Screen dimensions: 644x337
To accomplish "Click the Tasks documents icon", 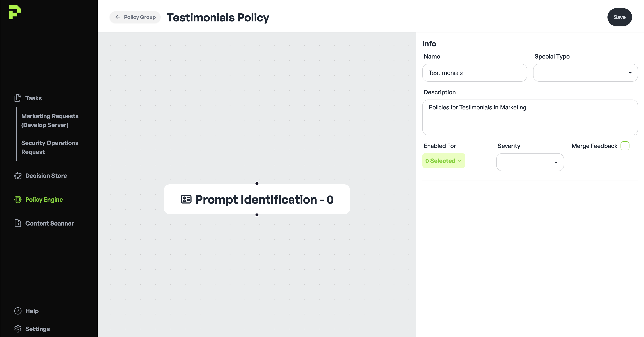I will [18, 98].
